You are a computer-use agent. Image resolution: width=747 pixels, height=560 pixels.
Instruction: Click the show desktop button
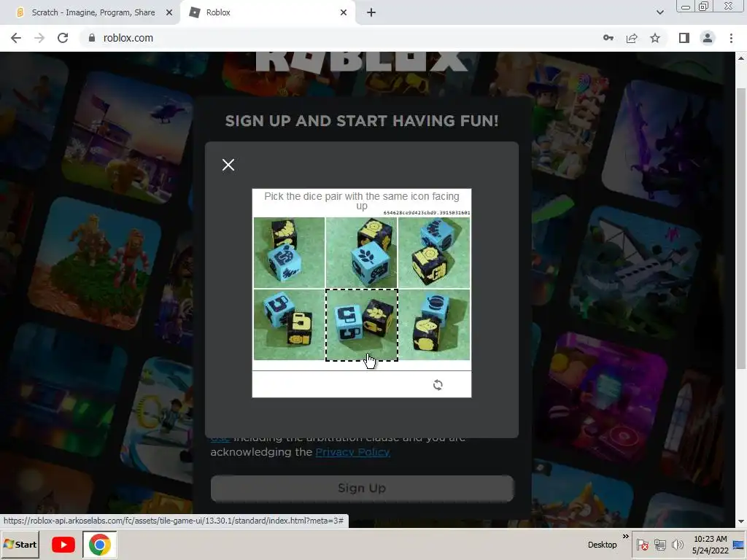pos(740,545)
